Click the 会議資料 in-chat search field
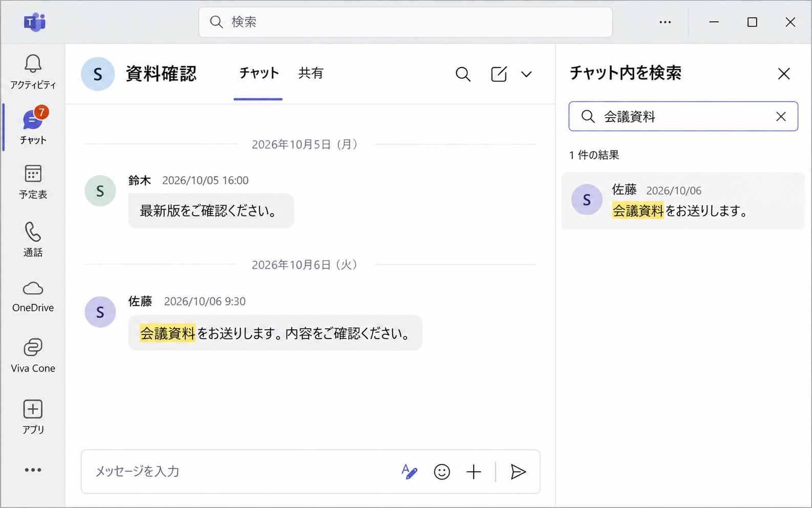The image size is (812, 508). pyautogui.click(x=683, y=116)
